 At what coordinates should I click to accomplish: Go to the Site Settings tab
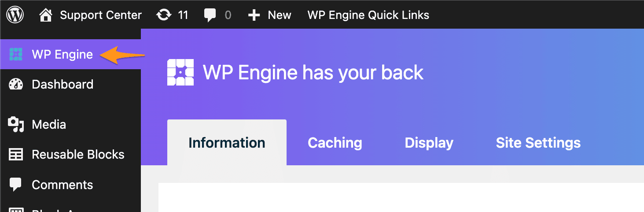538,143
